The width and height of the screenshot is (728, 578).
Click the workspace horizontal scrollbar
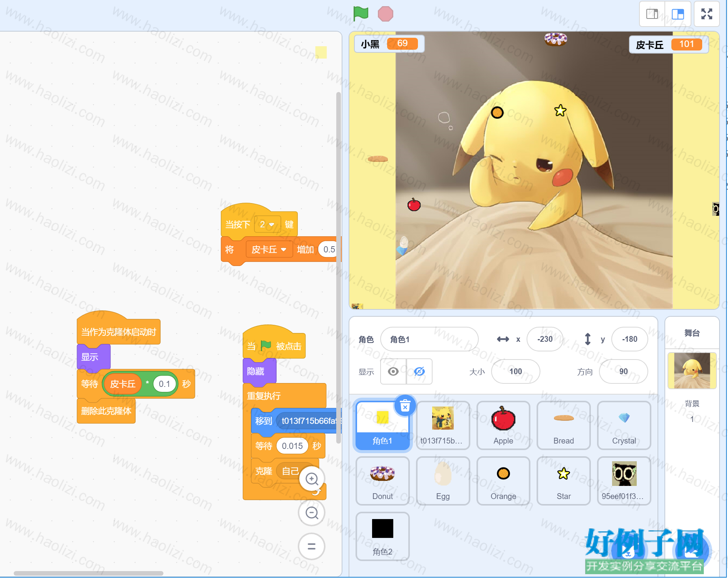pyautogui.click(x=88, y=573)
